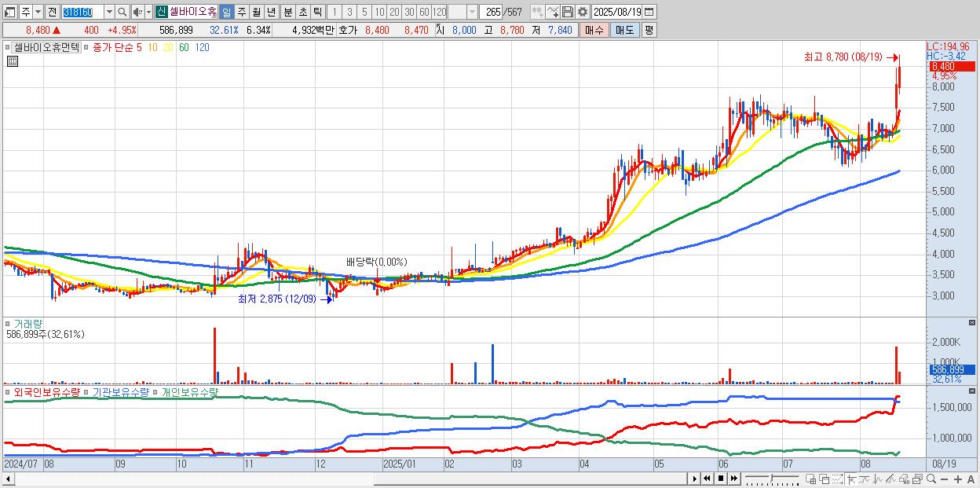Viewport: 980px width, 488px height.
Task: Click the 개인보유수량 legend label
Action: click(189, 391)
